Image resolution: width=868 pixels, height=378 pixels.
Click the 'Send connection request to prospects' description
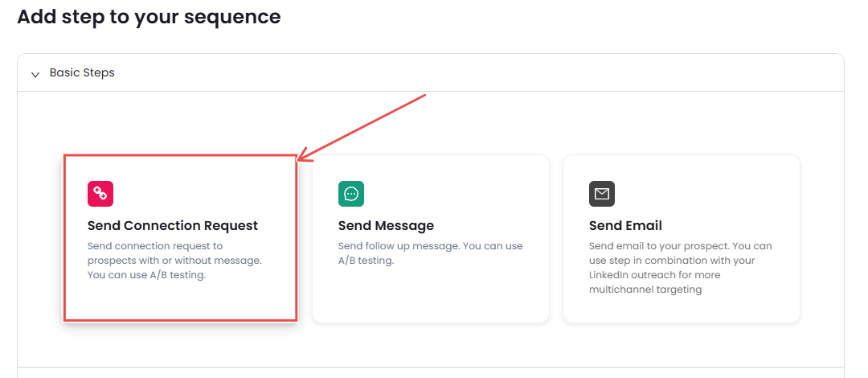click(174, 260)
